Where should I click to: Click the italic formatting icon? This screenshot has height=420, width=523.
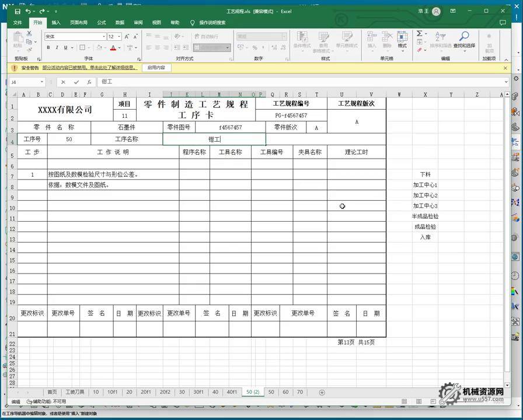[x=57, y=47]
